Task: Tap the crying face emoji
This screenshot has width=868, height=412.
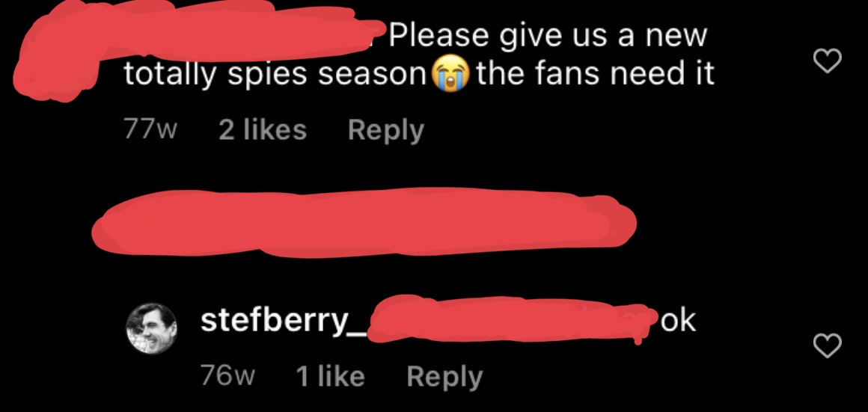Action: pyautogui.click(x=450, y=76)
